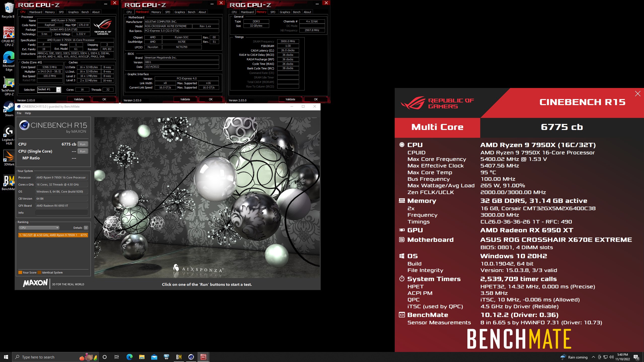This screenshot has height=362, width=644.
Task: Open Task View in taskbar
Action: point(117,357)
